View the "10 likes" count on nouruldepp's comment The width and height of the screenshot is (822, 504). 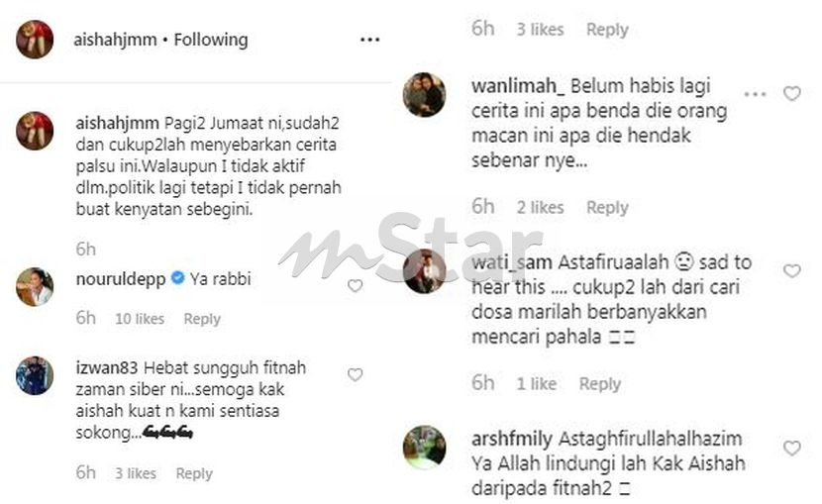140,319
